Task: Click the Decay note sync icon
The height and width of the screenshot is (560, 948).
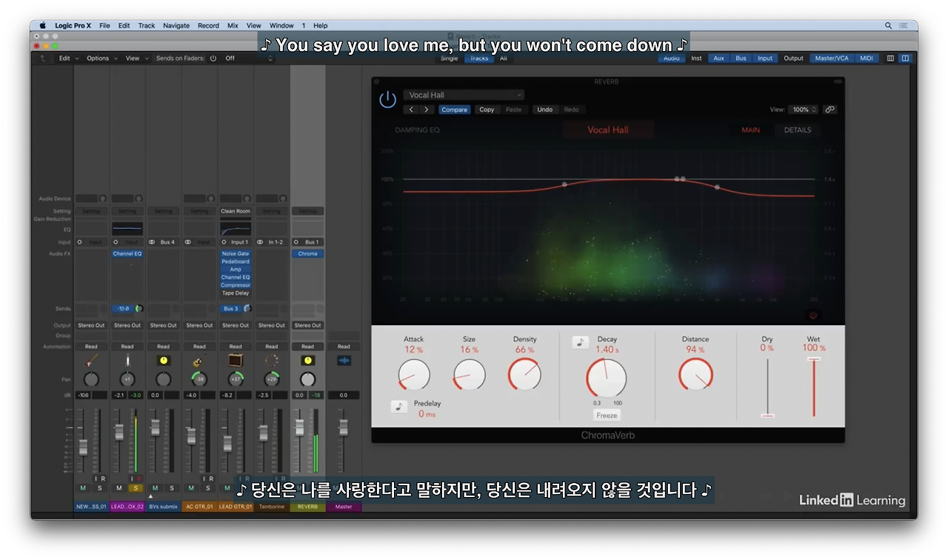Action: click(x=580, y=342)
